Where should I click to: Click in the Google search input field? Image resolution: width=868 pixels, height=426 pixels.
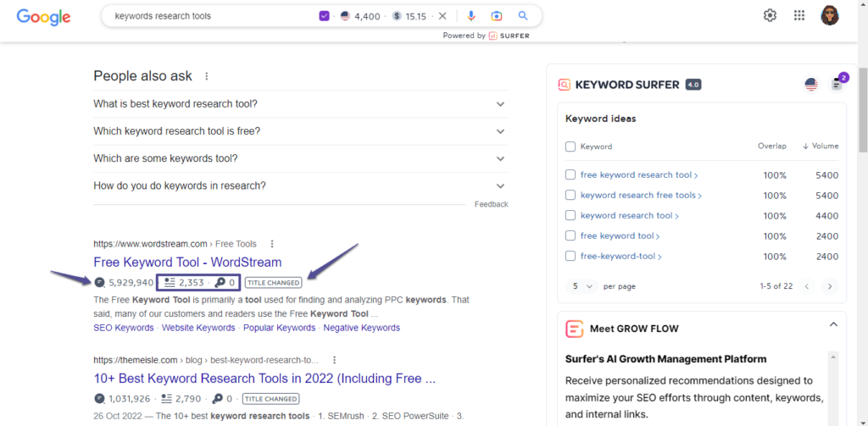[x=210, y=17]
